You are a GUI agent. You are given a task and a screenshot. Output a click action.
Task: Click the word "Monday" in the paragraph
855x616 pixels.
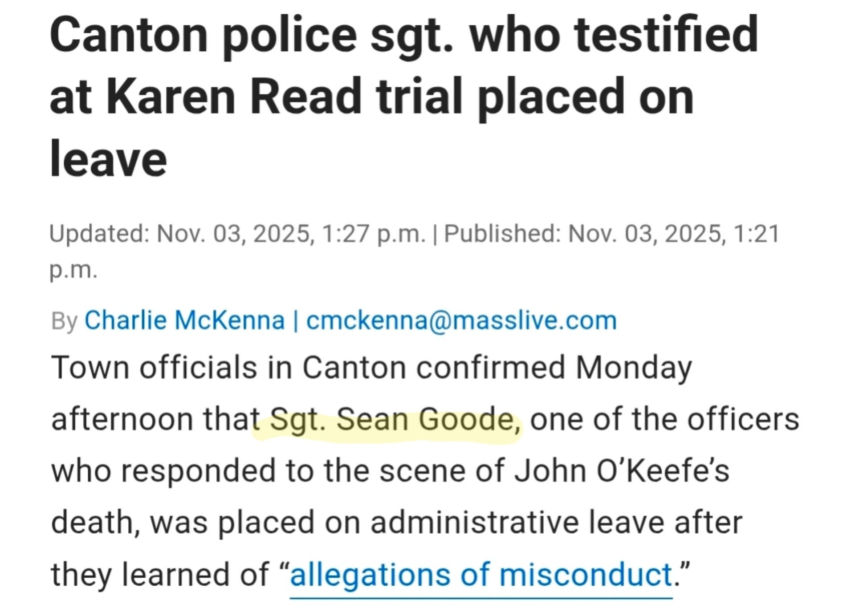tap(634, 368)
